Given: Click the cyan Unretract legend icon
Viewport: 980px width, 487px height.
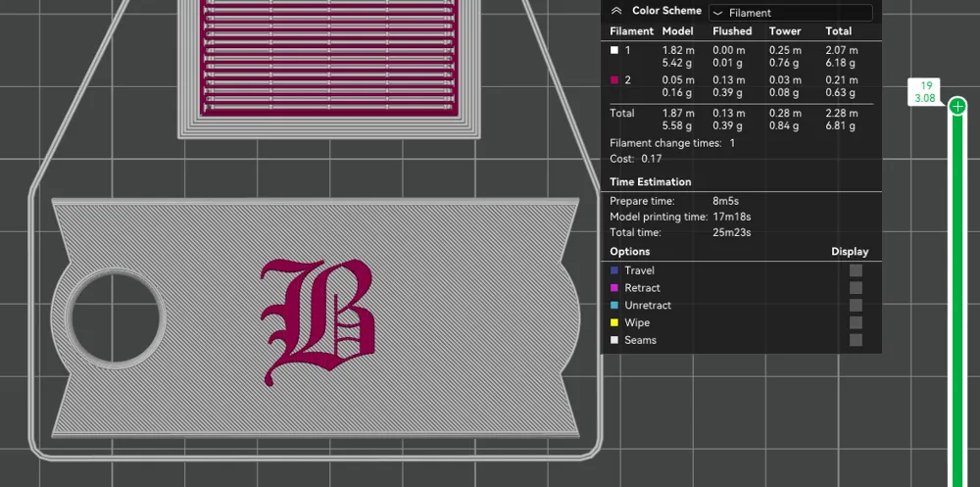Looking at the screenshot, I should 614,306.
